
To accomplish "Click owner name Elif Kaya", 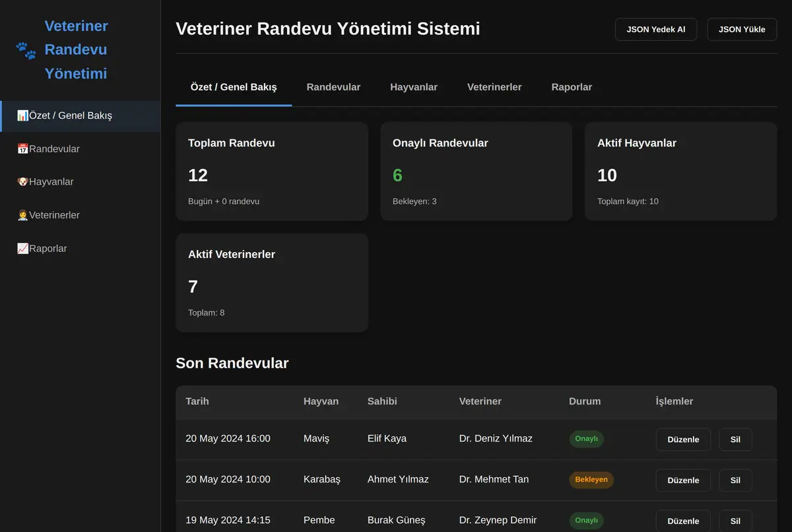I will click(x=387, y=439).
